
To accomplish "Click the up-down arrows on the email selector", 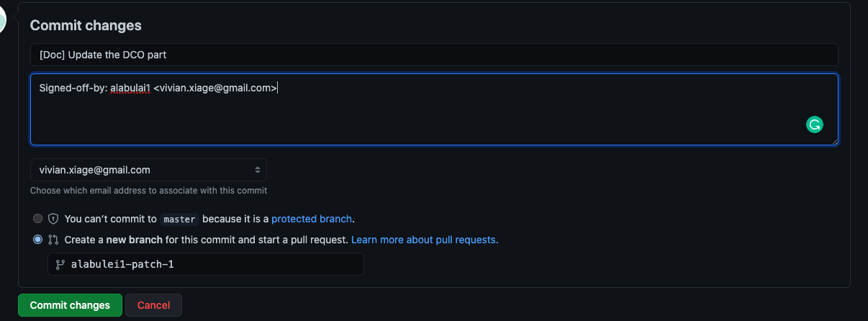I will click(258, 170).
